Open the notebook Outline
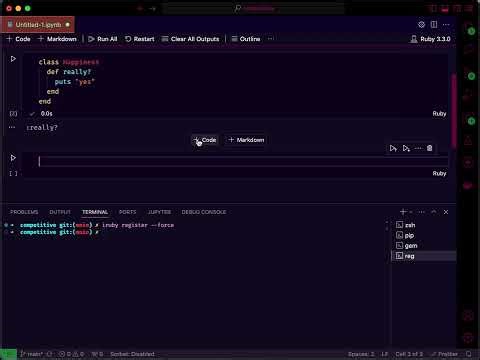 246,39
